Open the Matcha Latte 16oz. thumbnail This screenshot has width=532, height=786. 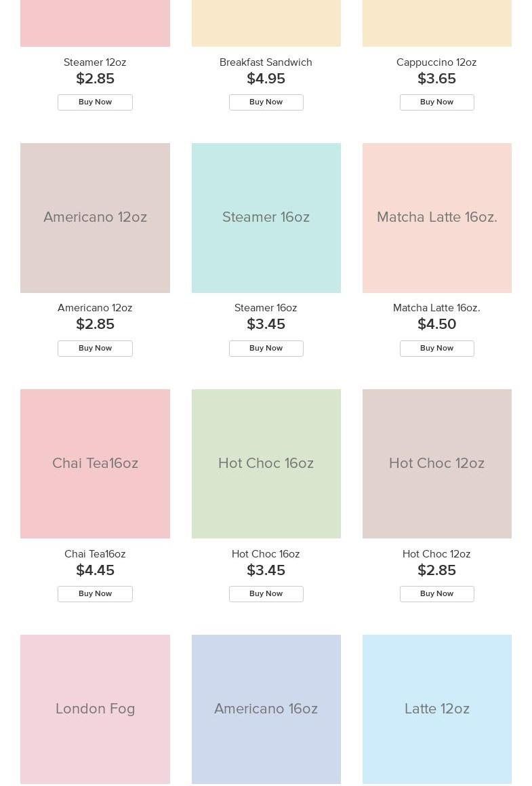(436, 218)
